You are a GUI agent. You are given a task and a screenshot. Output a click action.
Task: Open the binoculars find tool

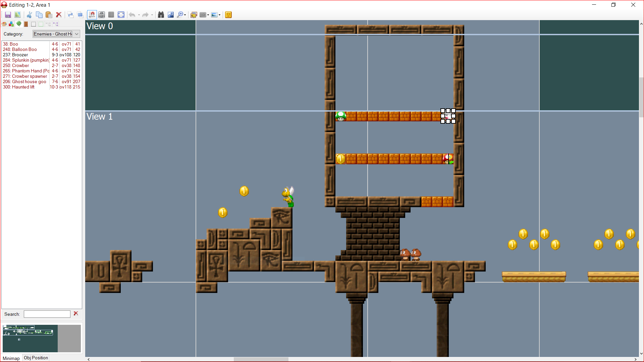click(x=161, y=15)
